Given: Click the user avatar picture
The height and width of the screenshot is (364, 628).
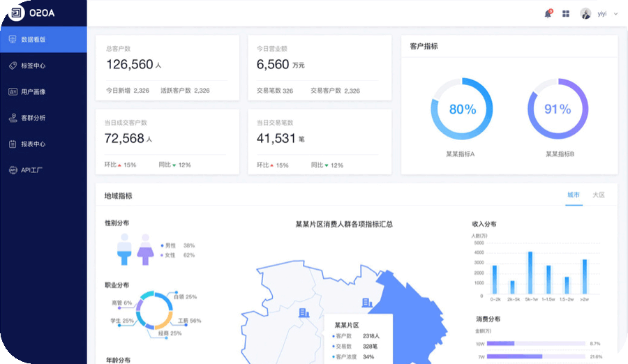Looking at the screenshot, I should [x=585, y=13].
